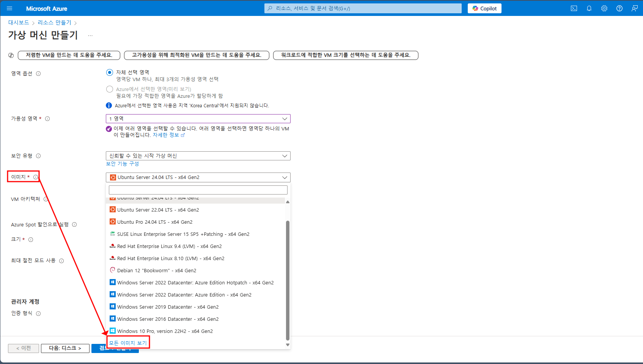Choose Windows Server 2019 Datacenter image
643x364 pixels.
(x=195, y=307)
